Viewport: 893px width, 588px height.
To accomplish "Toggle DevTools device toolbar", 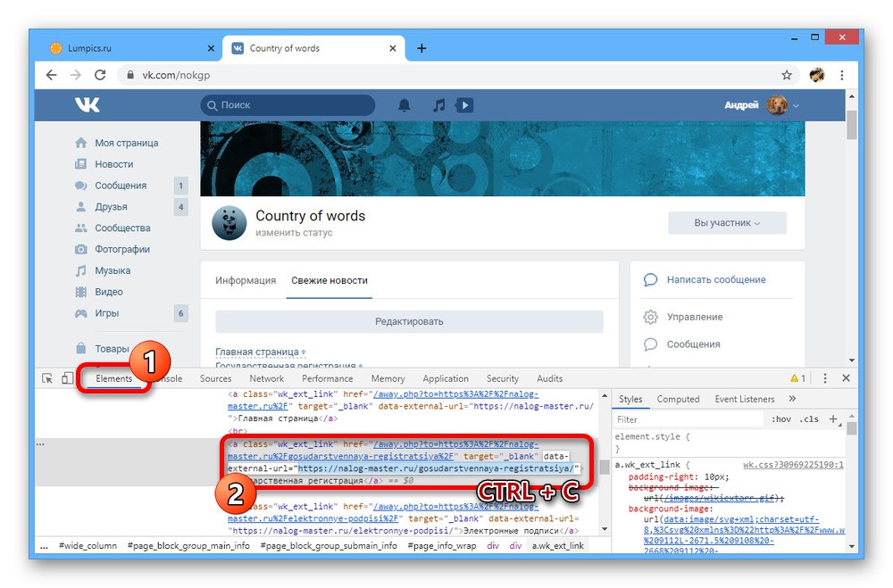I will (68, 378).
